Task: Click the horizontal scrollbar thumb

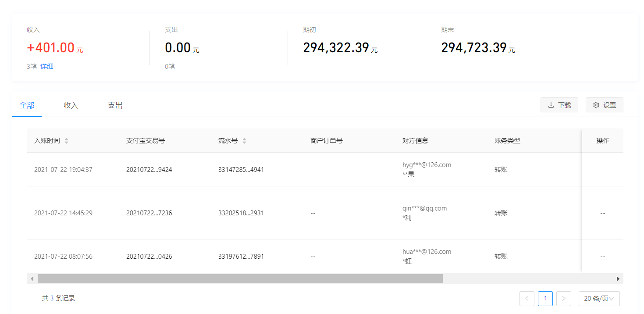Action: (x=240, y=278)
